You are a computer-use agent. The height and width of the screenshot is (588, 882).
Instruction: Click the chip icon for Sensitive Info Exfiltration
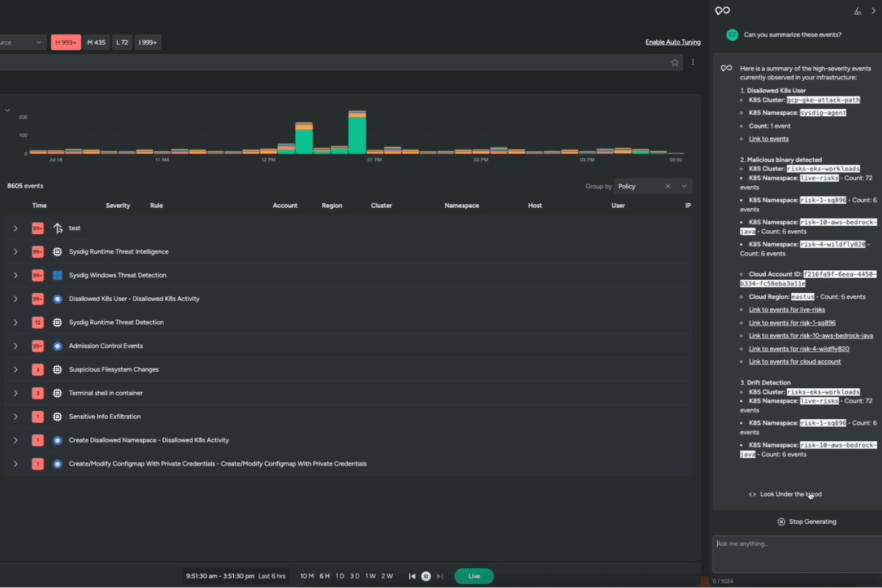(x=58, y=417)
